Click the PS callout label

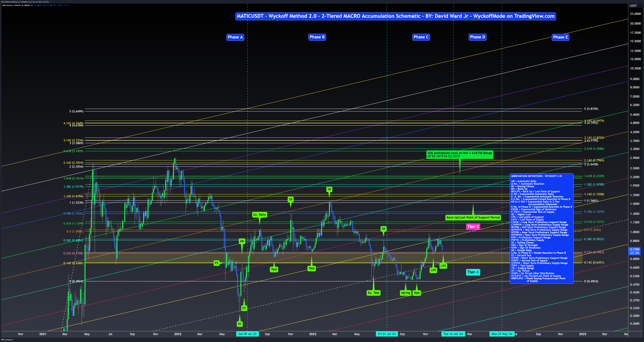tap(217, 263)
